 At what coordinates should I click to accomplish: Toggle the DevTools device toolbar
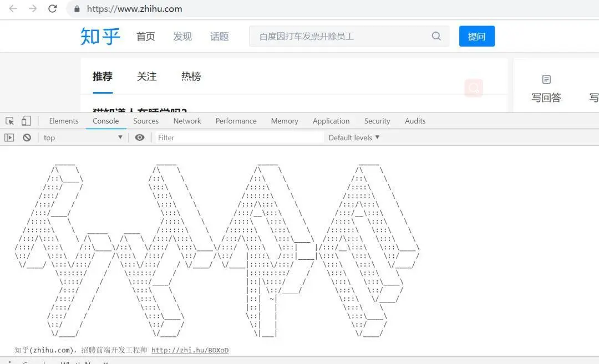26,121
